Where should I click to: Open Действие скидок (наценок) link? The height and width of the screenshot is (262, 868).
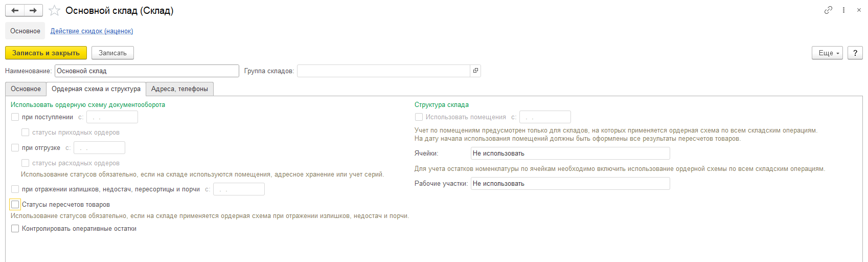(x=92, y=31)
